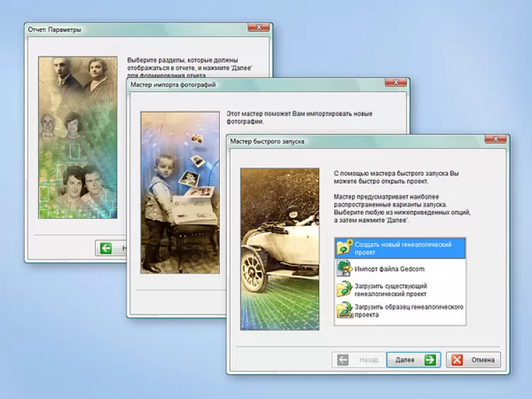Screen dimensions: 532x399
Task: Select 'Создать новый генеалогический проект' option icon
Action: pyautogui.click(x=344, y=247)
